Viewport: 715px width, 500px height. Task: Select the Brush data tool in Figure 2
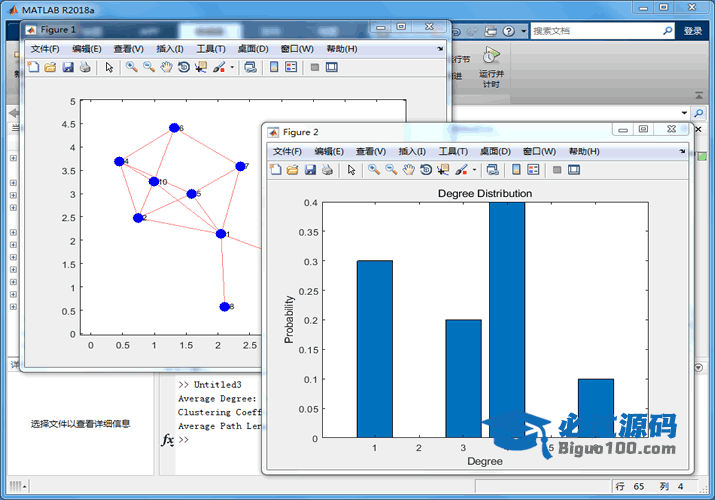pyautogui.click(x=461, y=170)
